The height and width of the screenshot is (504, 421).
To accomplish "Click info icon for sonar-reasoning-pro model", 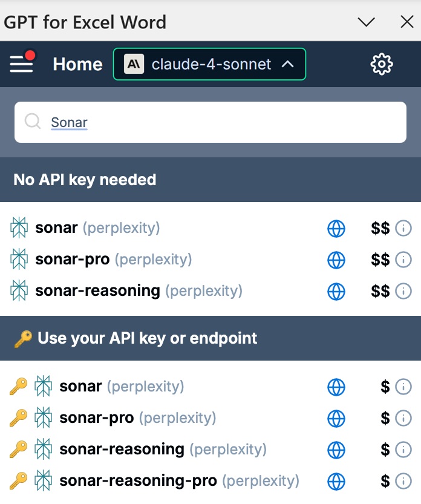I will [x=403, y=481].
